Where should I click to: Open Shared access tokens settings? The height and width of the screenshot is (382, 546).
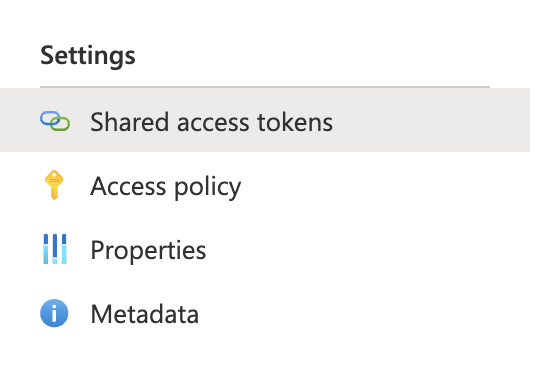[x=265, y=120]
